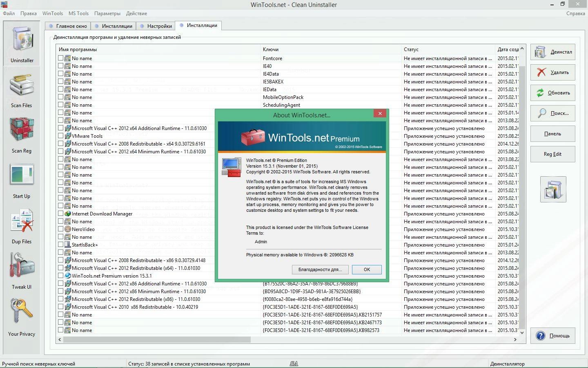Click the Благодарности для... button

coord(320,269)
